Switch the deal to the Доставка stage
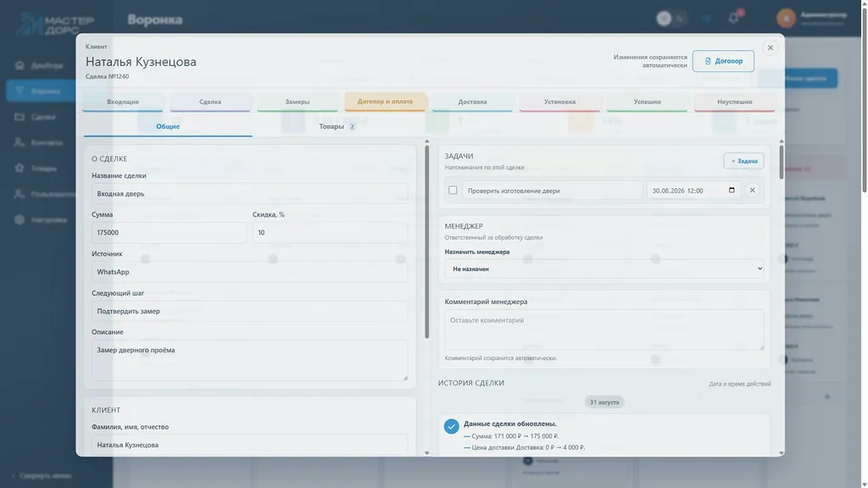The width and height of the screenshot is (868, 488). click(473, 102)
